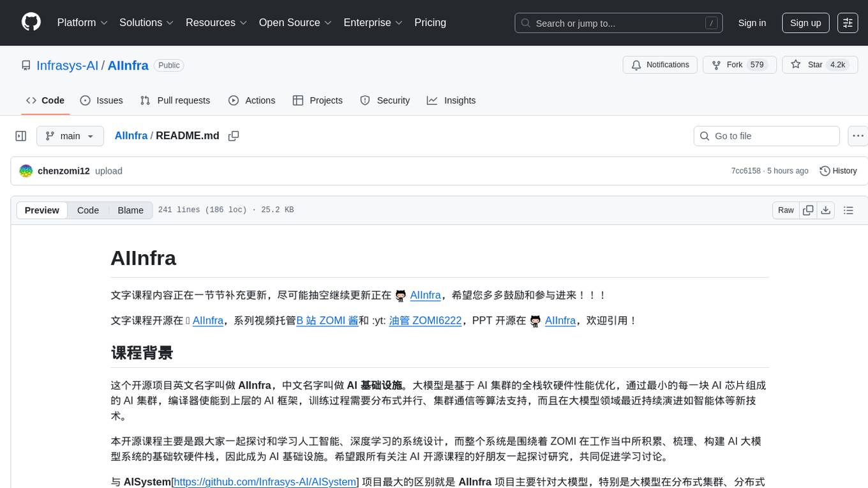Viewport: 868px width, 488px height.
Task: Click the AIInfra link after 文字课程开源在
Action: 208,321
